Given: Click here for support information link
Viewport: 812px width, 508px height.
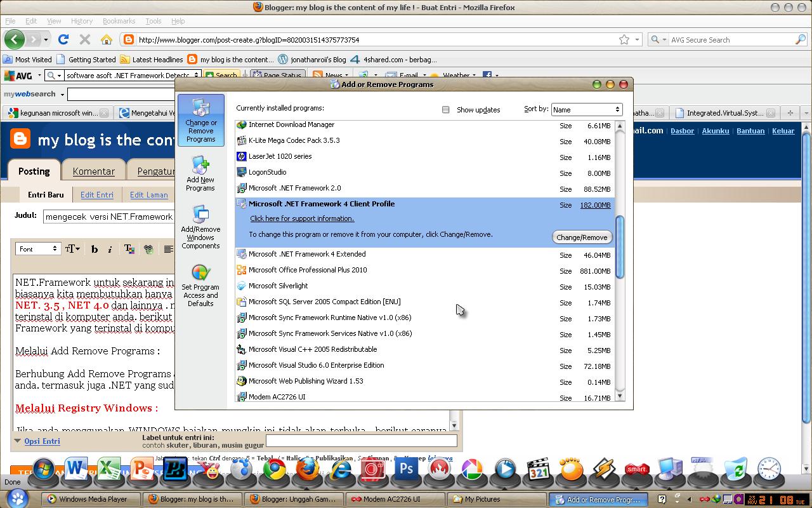Looking at the screenshot, I should (x=302, y=218).
